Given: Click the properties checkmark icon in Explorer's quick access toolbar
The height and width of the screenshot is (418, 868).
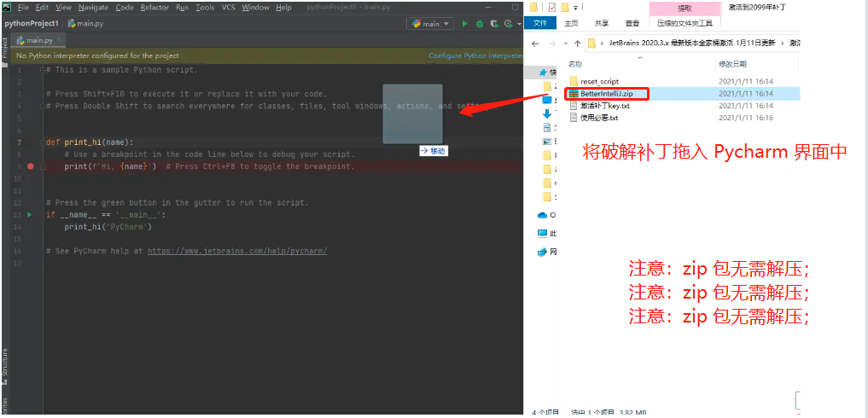Looking at the screenshot, I should point(551,7).
